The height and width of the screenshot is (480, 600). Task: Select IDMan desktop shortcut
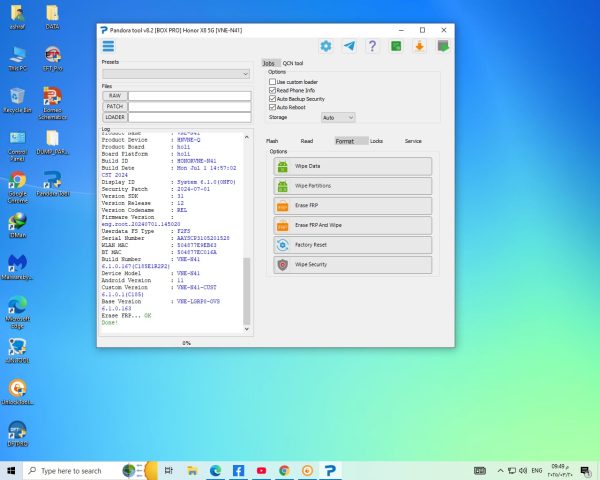(x=17, y=226)
